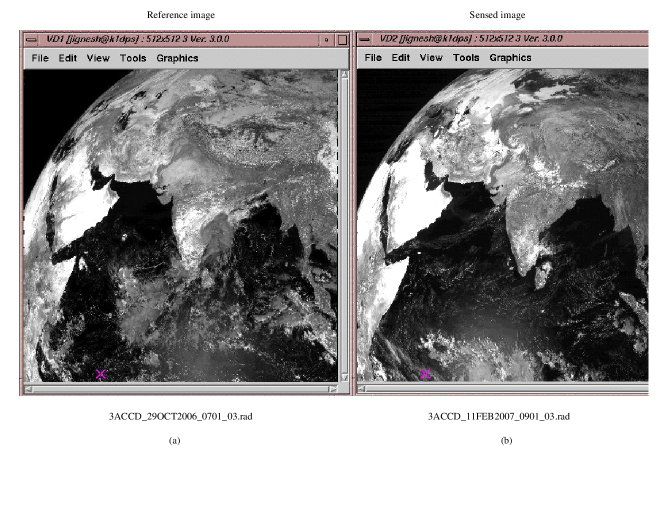Open the File menu in VD1
This screenshot has height=513, width=664.
[x=40, y=58]
